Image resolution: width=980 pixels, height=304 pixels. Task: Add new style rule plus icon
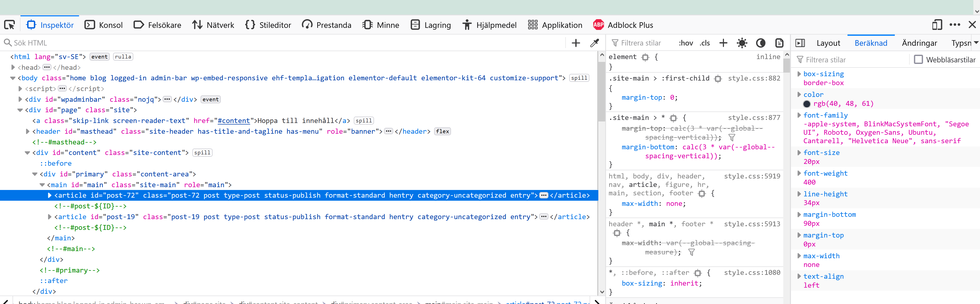[723, 43]
